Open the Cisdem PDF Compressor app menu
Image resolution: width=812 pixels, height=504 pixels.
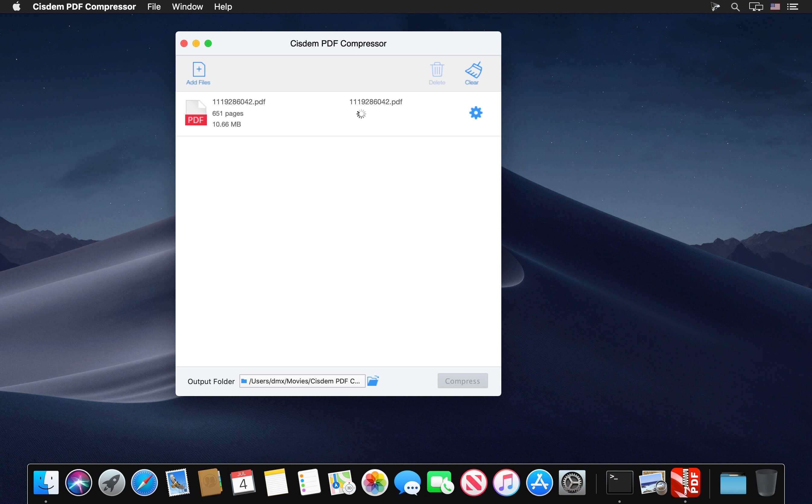(x=84, y=7)
